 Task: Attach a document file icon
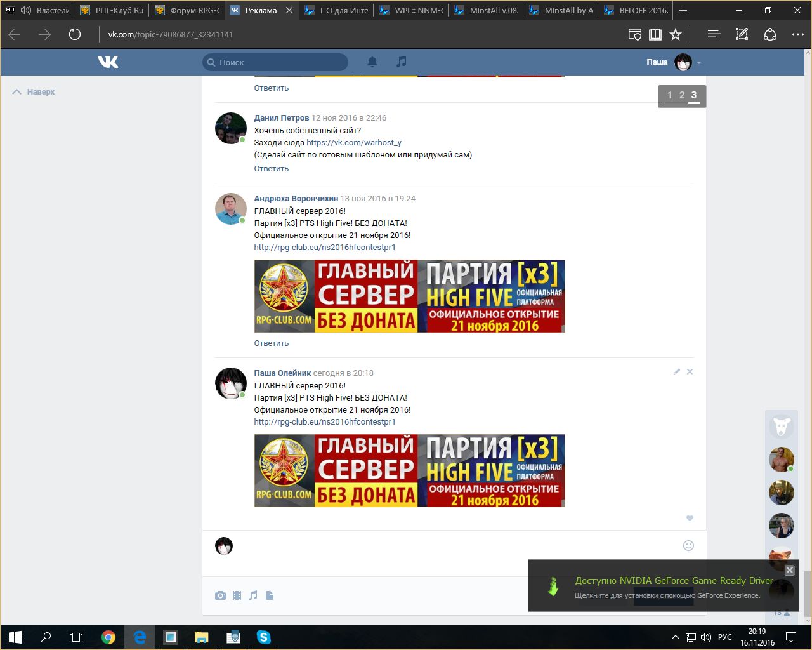tap(270, 595)
